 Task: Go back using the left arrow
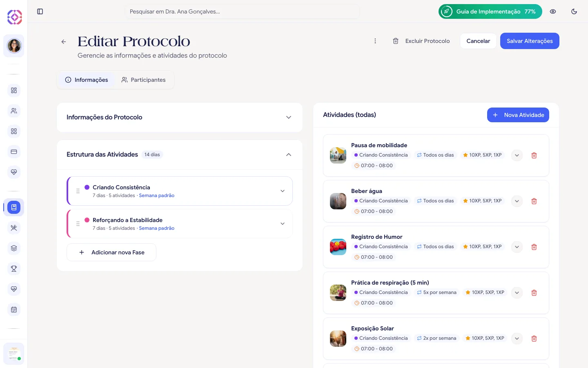[64, 42]
